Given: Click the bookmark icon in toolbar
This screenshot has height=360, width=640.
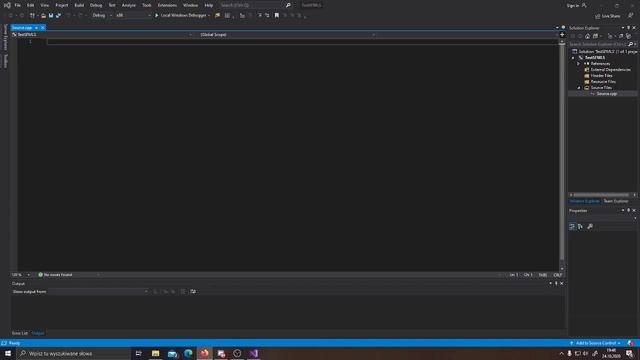Looking at the screenshot, I should (x=277, y=16).
